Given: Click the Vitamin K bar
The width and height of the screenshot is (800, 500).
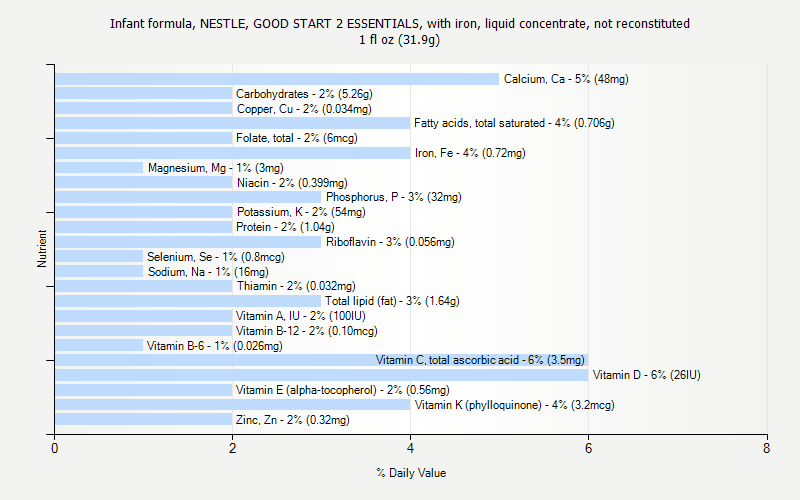Looking at the screenshot, I should pyautogui.click(x=233, y=404).
